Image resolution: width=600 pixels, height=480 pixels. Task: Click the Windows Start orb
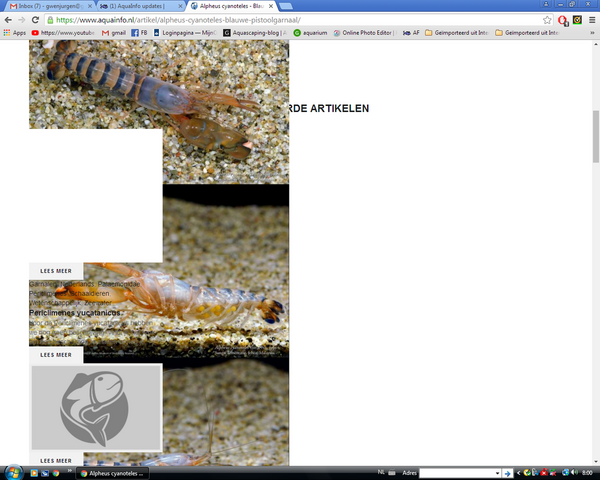12,472
